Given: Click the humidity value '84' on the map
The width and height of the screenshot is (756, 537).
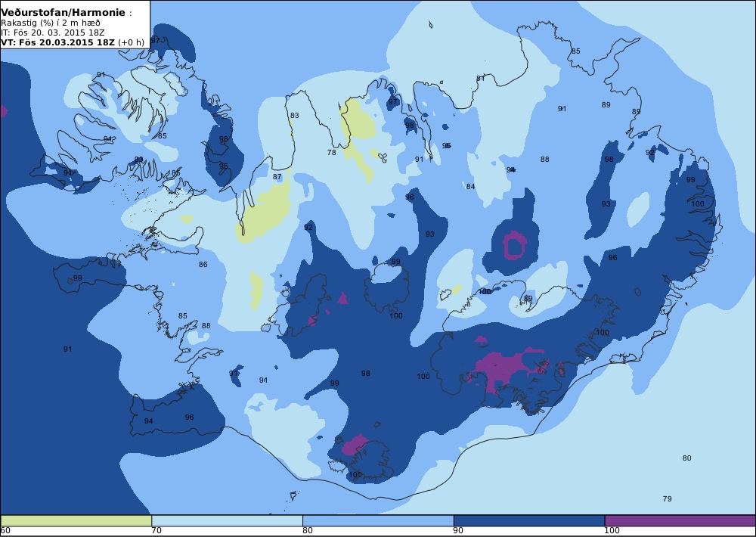Looking at the screenshot, I should click(470, 186).
